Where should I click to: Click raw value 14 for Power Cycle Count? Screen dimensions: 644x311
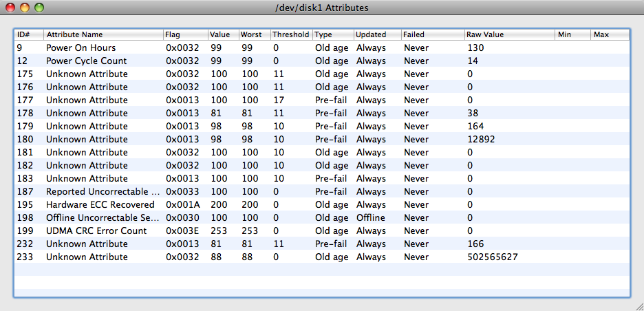pos(473,61)
